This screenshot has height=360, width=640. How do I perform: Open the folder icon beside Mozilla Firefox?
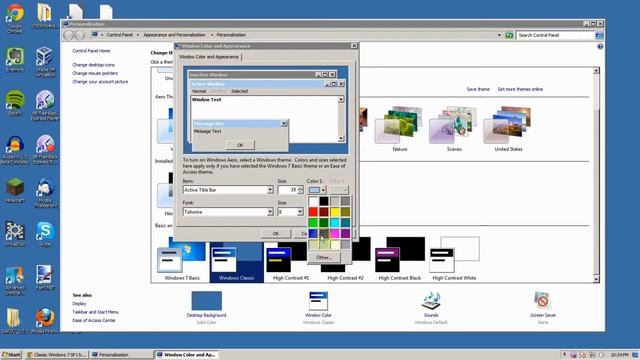14,321
